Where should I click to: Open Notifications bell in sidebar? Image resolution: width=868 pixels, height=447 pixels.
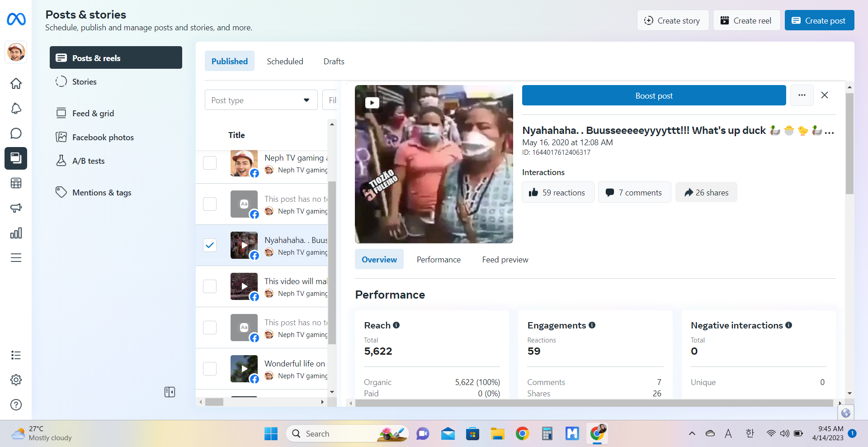tap(16, 109)
